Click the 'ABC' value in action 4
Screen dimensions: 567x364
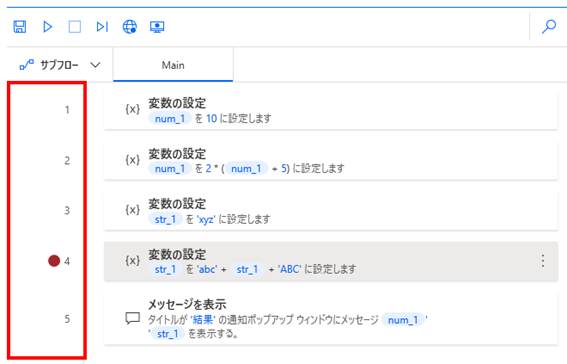290,269
